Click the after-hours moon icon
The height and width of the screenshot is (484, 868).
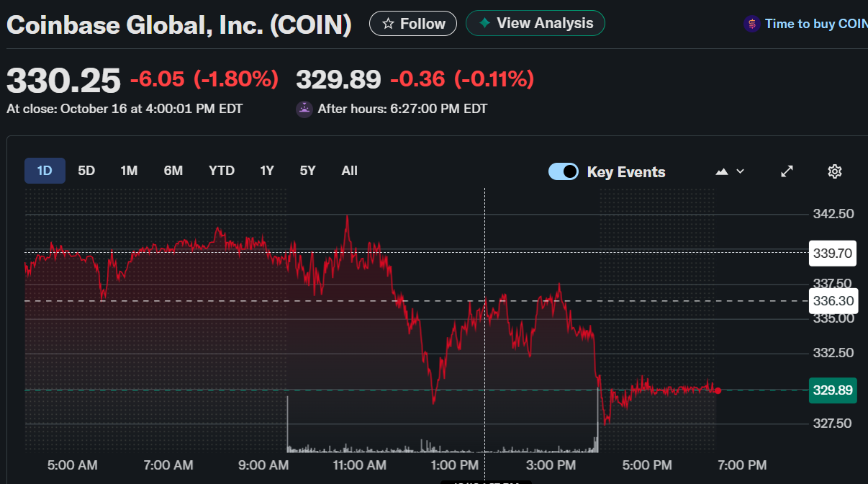304,109
